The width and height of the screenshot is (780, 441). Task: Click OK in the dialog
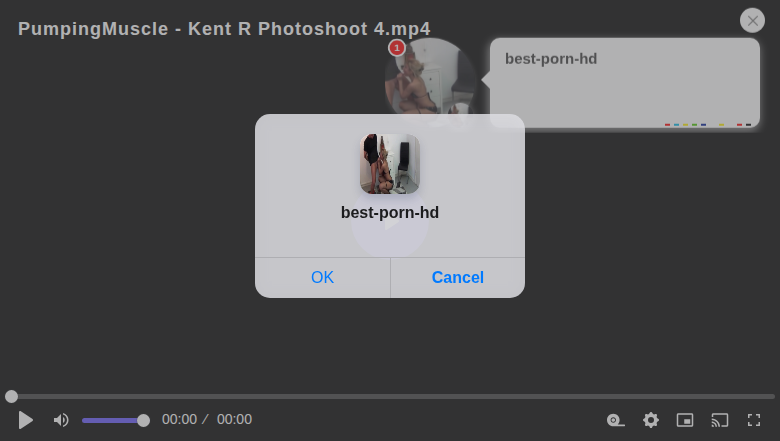point(322,277)
